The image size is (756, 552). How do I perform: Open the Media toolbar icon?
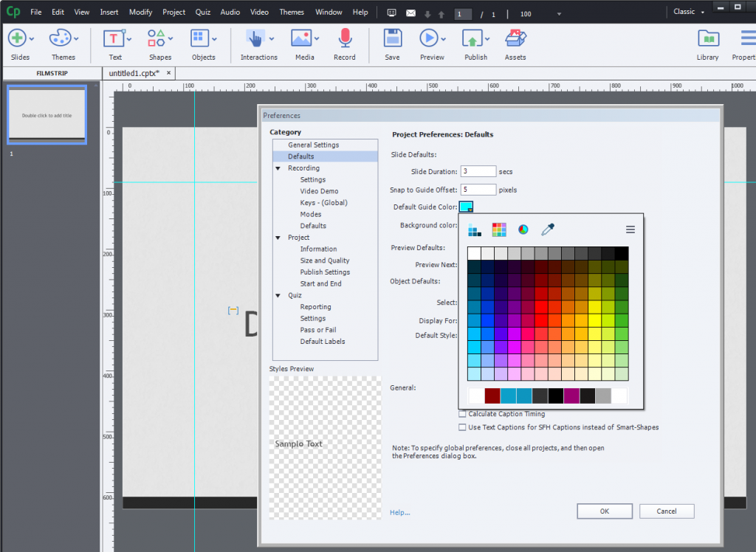[x=301, y=38]
